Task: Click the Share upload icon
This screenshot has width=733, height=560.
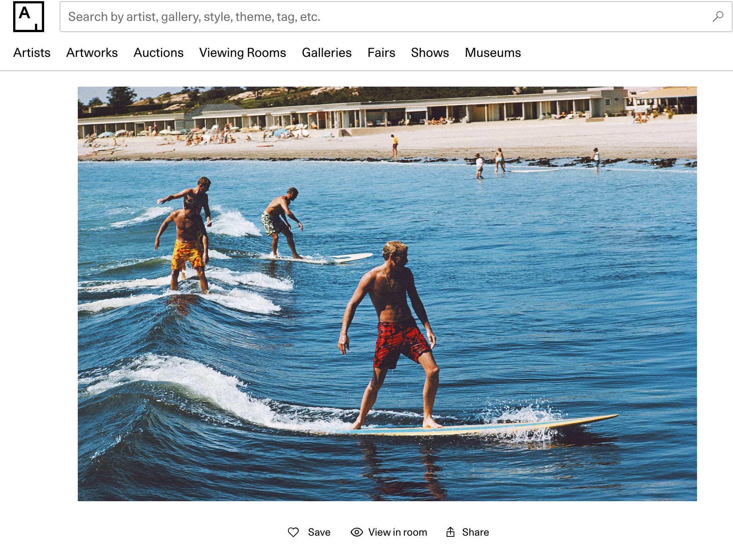Action: 450,532
